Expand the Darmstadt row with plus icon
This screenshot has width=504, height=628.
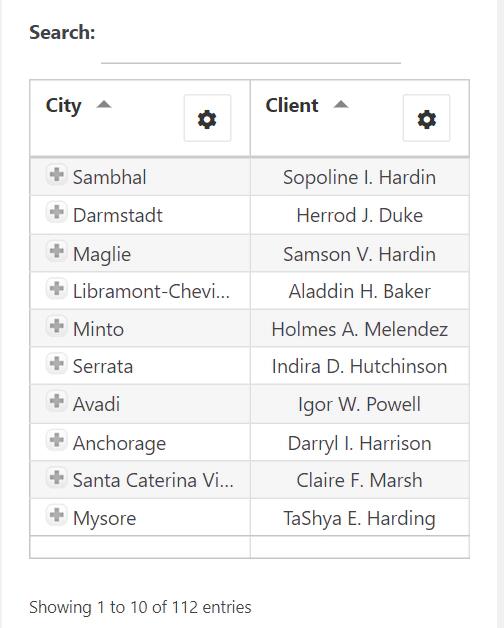[x=56, y=212]
